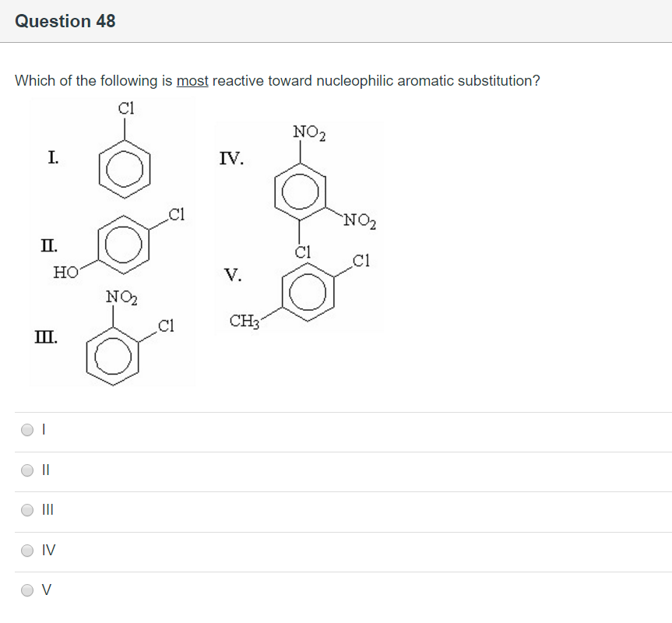Select radio button for answer III
672x623 pixels.
coord(26,509)
